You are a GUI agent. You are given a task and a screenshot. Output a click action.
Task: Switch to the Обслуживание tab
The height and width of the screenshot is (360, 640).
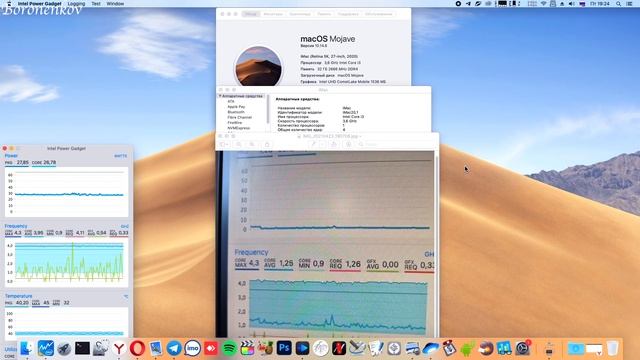tap(378, 14)
